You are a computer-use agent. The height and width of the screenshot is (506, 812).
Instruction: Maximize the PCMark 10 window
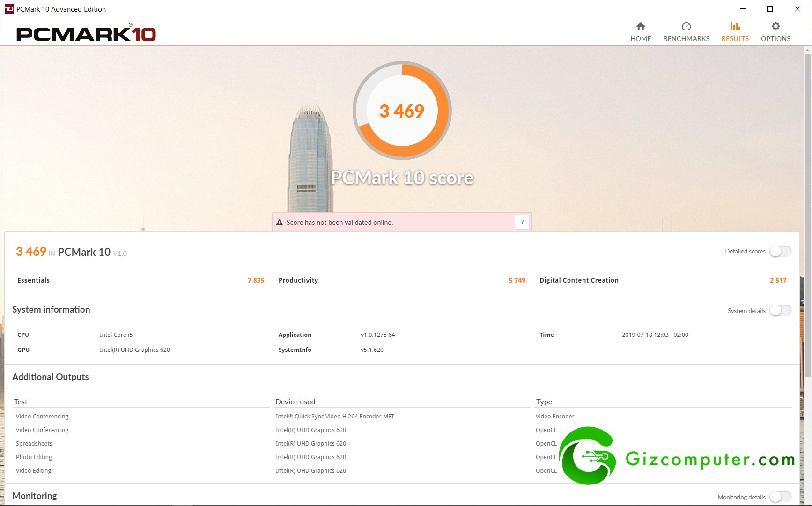[769, 9]
